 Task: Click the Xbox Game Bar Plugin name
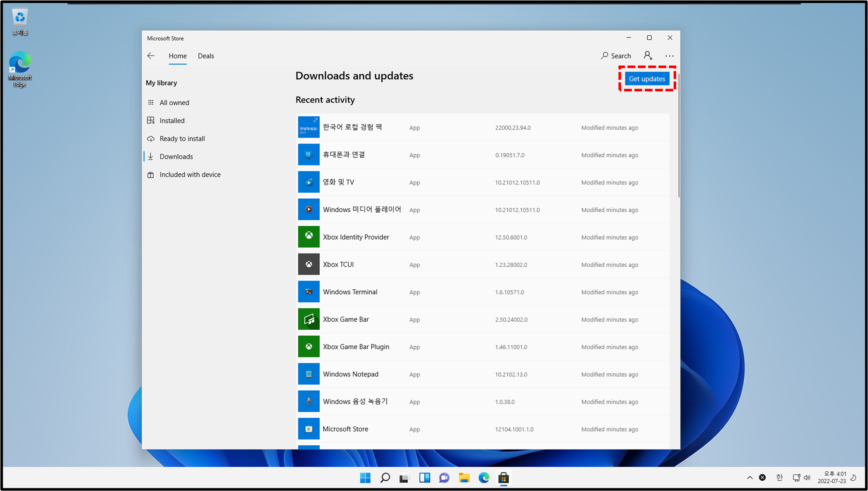click(356, 347)
